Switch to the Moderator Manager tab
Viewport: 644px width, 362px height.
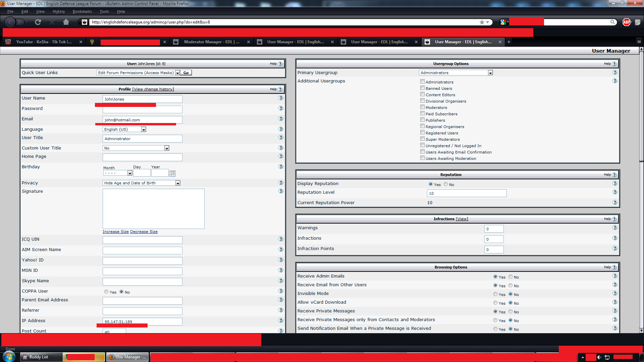[x=211, y=42]
